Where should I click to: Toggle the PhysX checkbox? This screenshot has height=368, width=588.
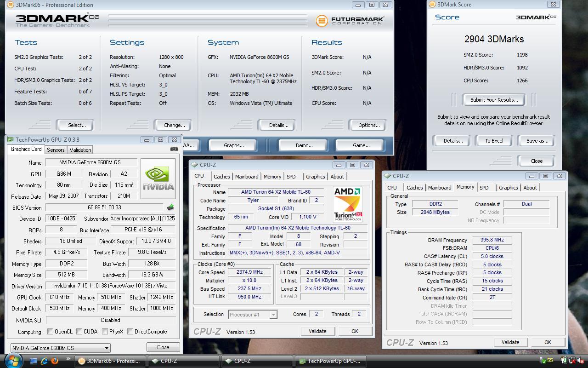pyautogui.click(x=105, y=331)
